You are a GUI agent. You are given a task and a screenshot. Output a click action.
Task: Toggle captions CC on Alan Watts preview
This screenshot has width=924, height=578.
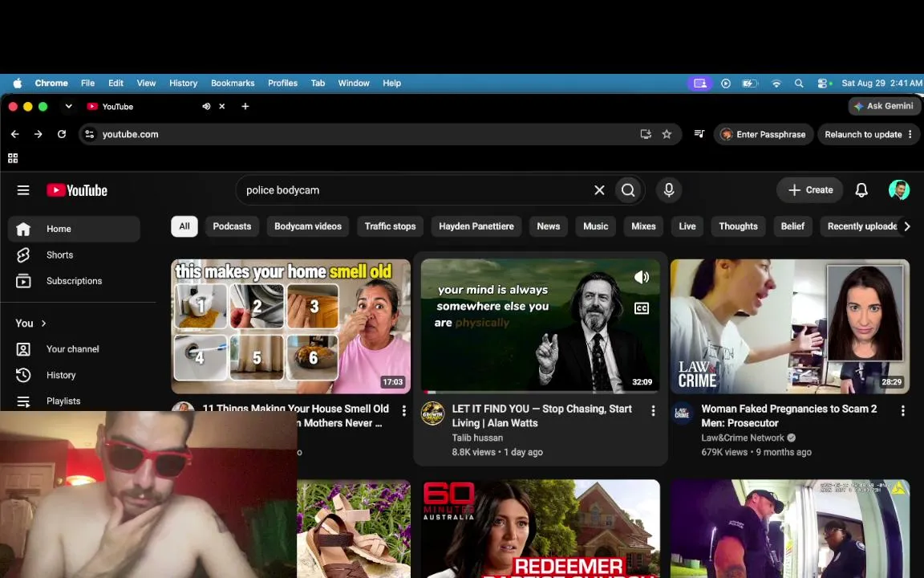[x=641, y=308]
